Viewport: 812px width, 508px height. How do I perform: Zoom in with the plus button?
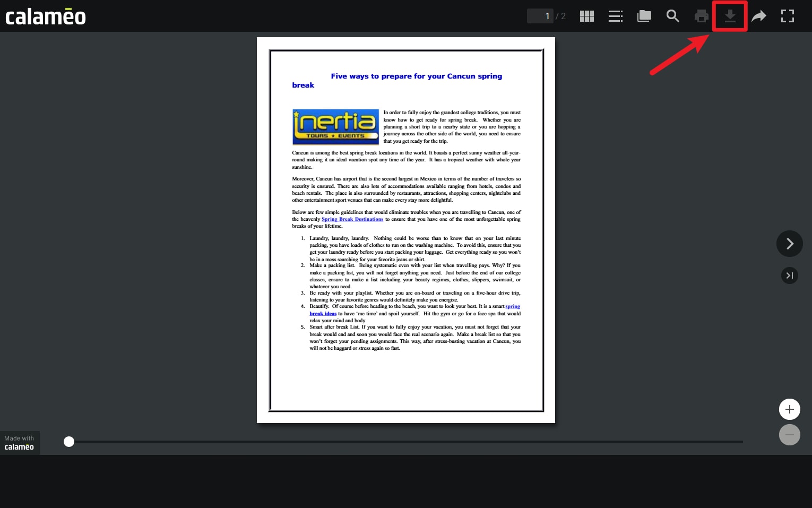pos(789,409)
